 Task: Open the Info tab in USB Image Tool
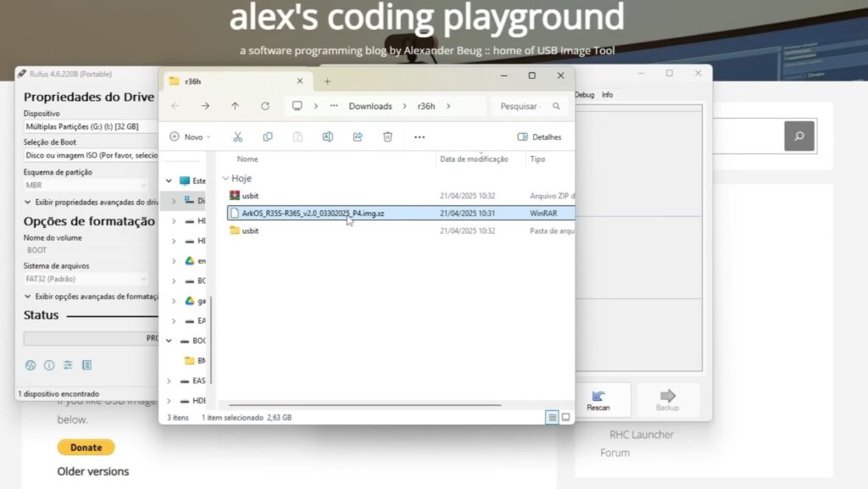pyautogui.click(x=607, y=95)
